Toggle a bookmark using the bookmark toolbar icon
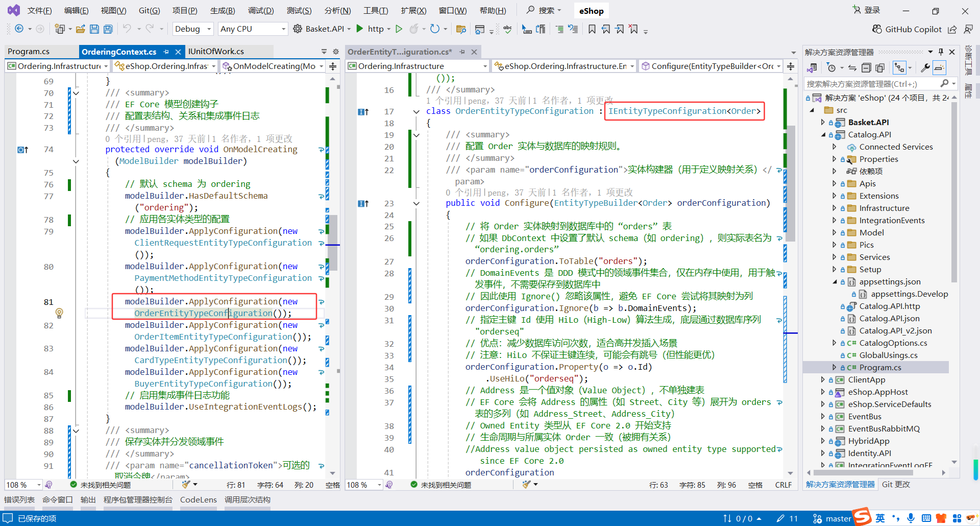980x526 pixels. point(592,29)
